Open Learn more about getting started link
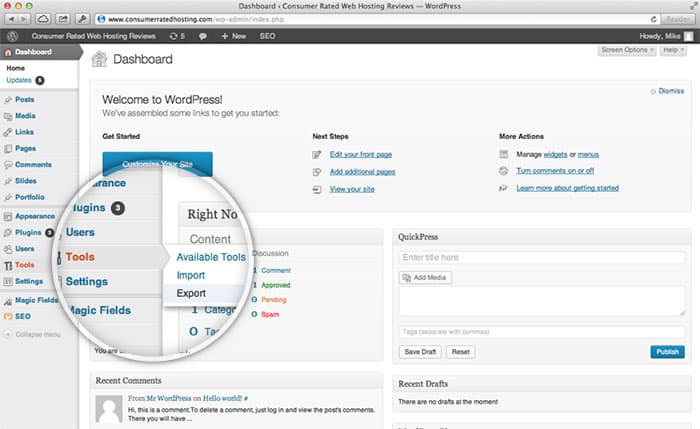The width and height of the screenshot is (700, 429). pyautogui.click(x=567, y=188)
